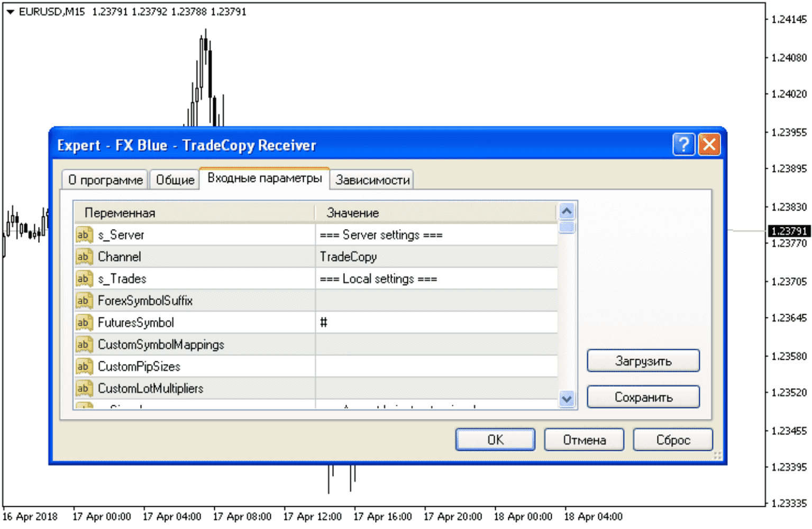Viewport: 812px width, 529px height.
Task: Click the ab icon beside s_Trades
Action: click(x=84, y=279)
